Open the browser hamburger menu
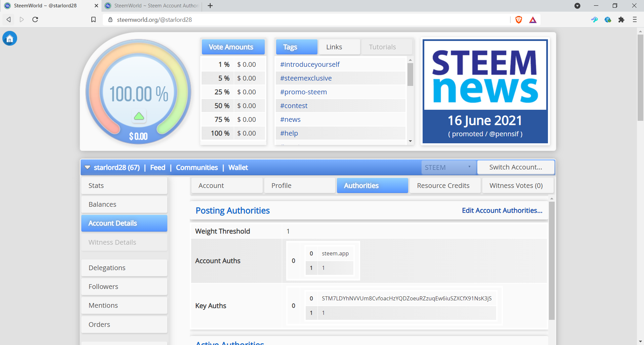Image resolution: width=644 pixels, height=345 pixels. 635,19
